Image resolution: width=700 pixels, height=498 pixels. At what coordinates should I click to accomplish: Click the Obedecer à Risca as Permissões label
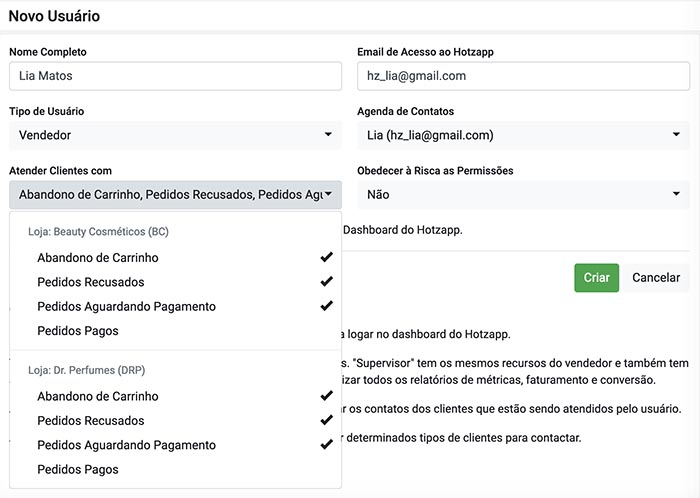[435, 170]
